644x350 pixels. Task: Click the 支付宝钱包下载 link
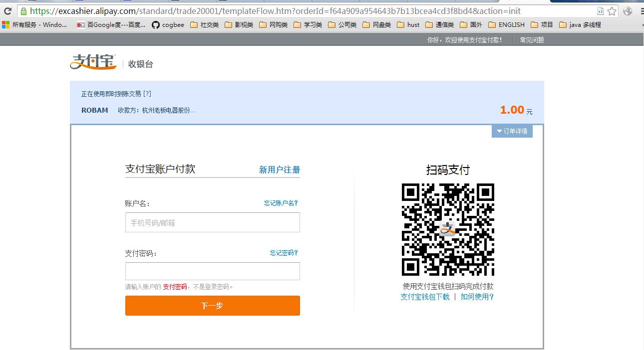425,297
